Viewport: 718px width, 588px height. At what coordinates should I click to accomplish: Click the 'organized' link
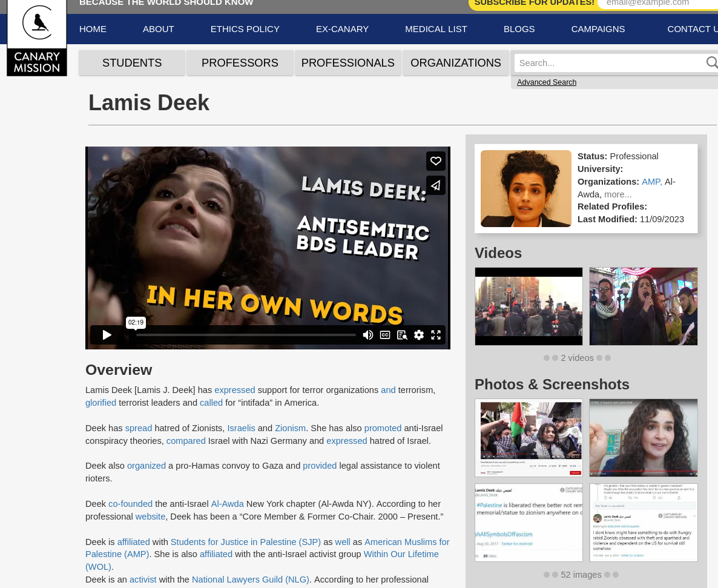(x=147, y=466)
